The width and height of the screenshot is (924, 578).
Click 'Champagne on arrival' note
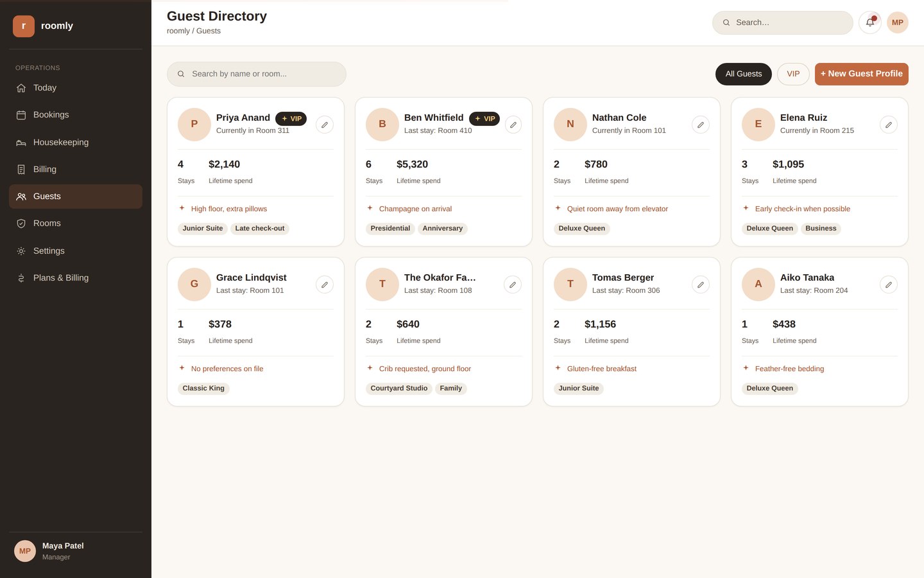pyautogui.click(x=415, y=209)
